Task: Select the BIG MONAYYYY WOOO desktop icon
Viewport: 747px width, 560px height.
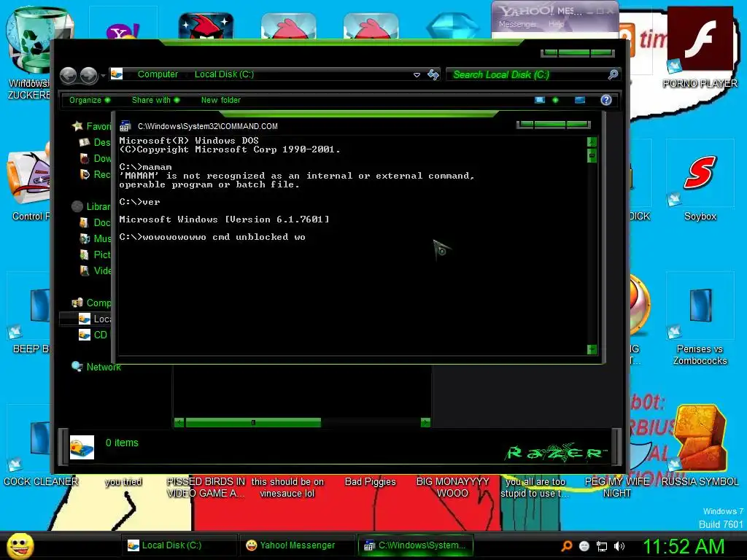Action: pyautogui.click(x=453, y=487)
